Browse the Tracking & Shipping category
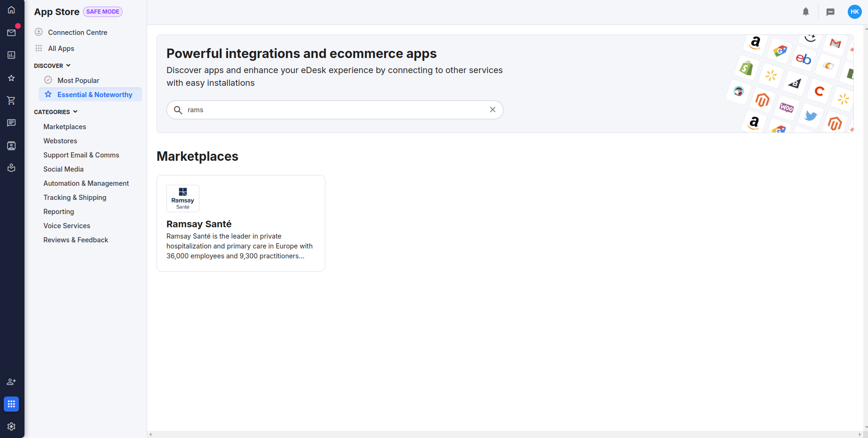Viewport: 868px width, 438px height. tap(74, 197)
